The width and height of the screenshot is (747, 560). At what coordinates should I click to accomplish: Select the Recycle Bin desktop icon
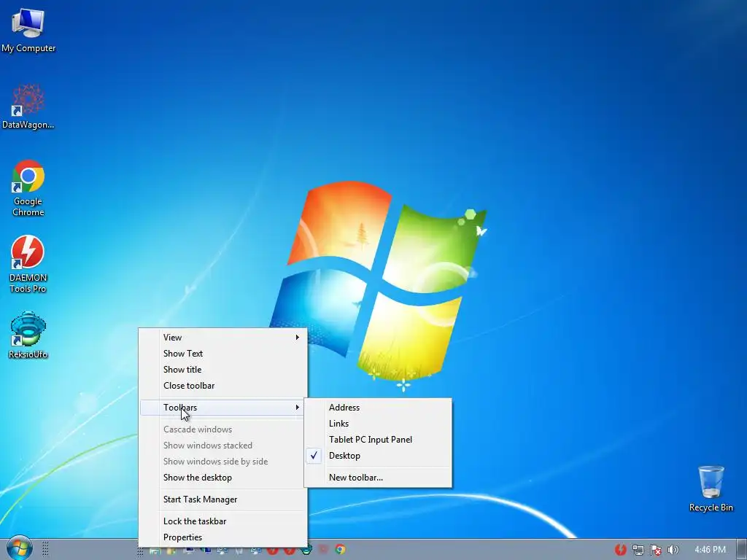click(x=711, y=489)
